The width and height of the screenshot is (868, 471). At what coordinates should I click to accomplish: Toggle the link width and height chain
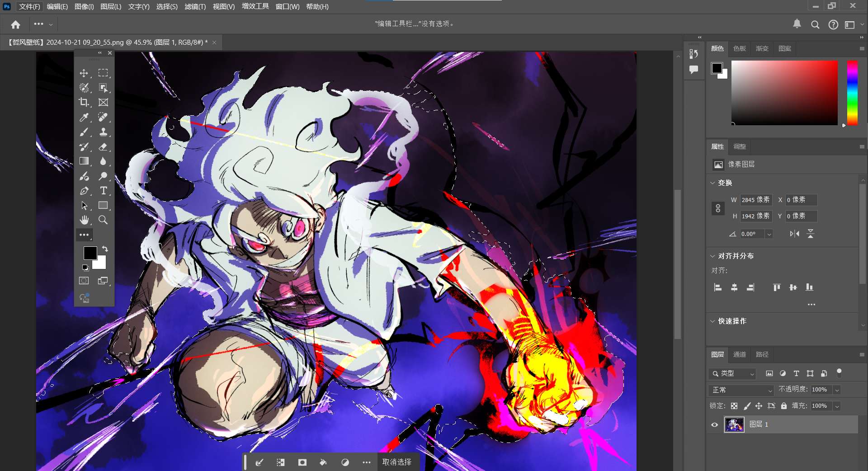tap(718, 208)
